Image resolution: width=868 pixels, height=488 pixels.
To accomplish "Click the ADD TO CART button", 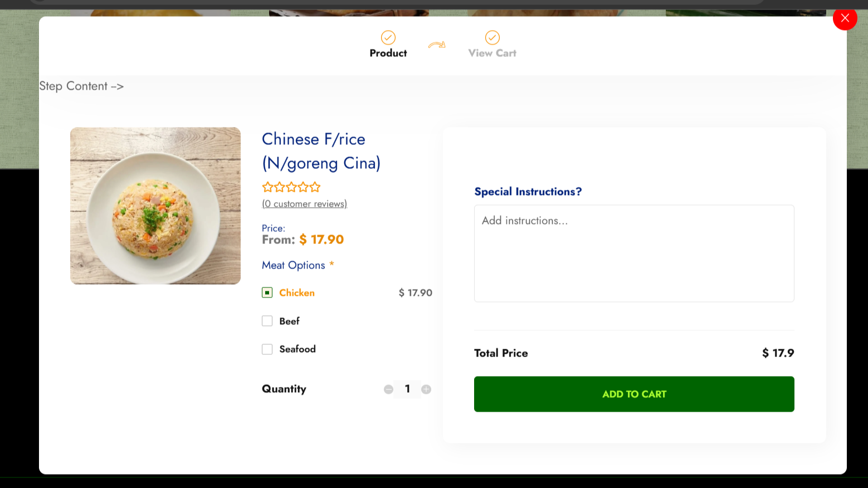I will (634, 394).
